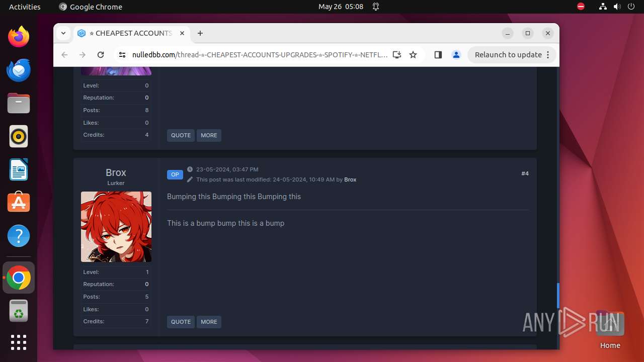Open Ubuntu Software store icon
Image resolution: width=644 pixels, height=362 pixels.
[19, 203]
